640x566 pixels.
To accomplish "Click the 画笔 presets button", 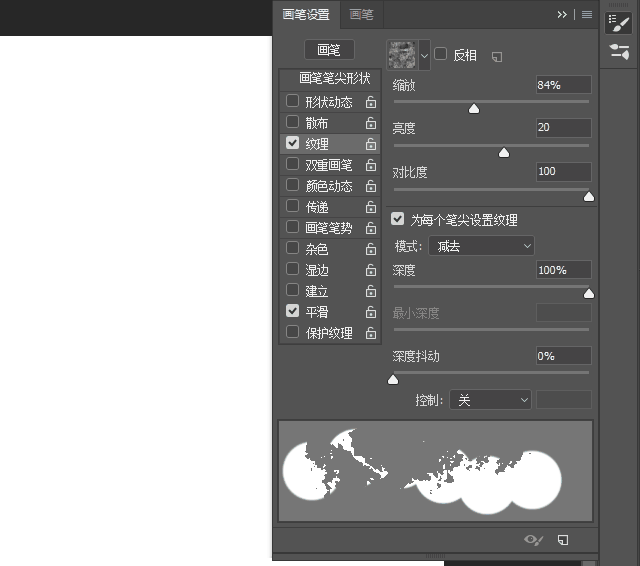I will point(329,50).
